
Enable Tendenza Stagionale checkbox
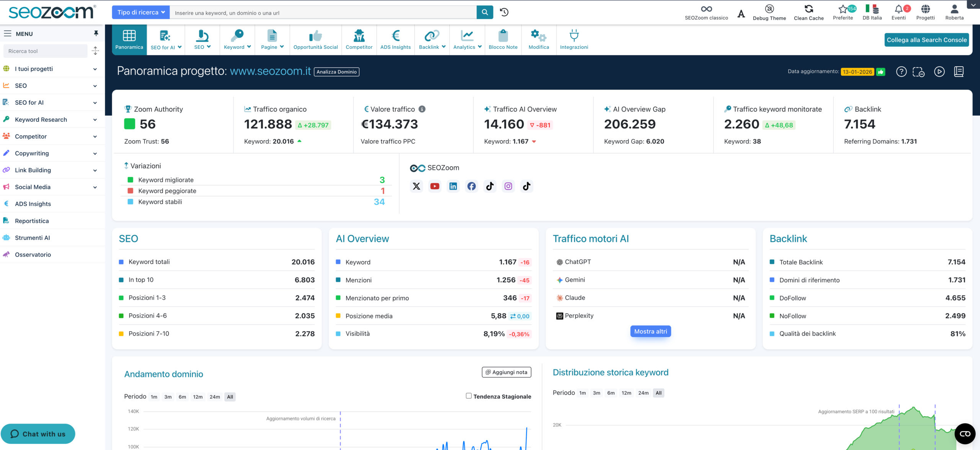tap(469, 396)
